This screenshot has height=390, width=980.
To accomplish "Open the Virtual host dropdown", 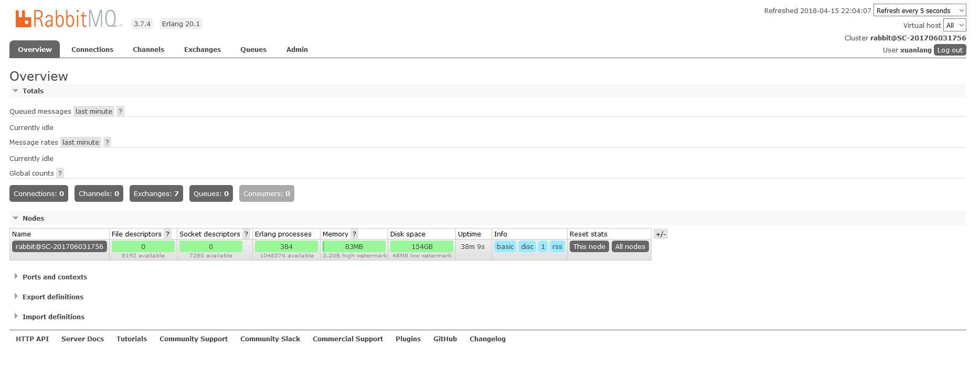I will [x=955, y=25].
